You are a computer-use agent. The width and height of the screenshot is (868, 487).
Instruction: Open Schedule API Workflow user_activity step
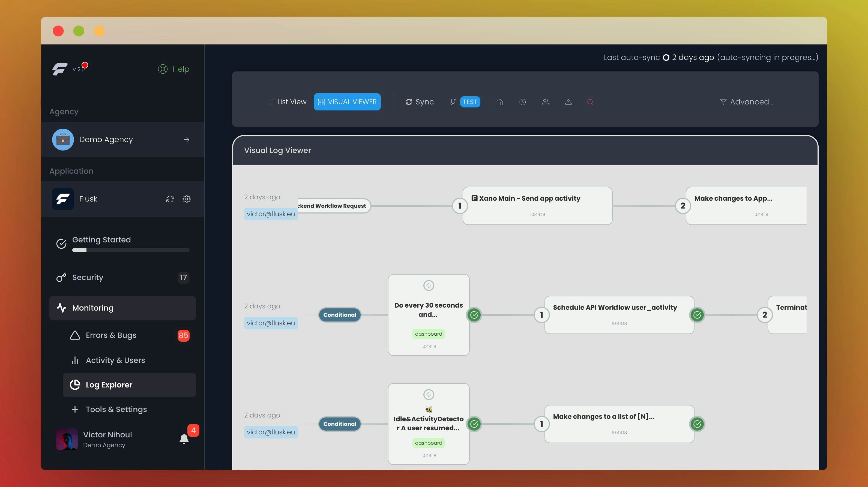click(x=619, y=315)
